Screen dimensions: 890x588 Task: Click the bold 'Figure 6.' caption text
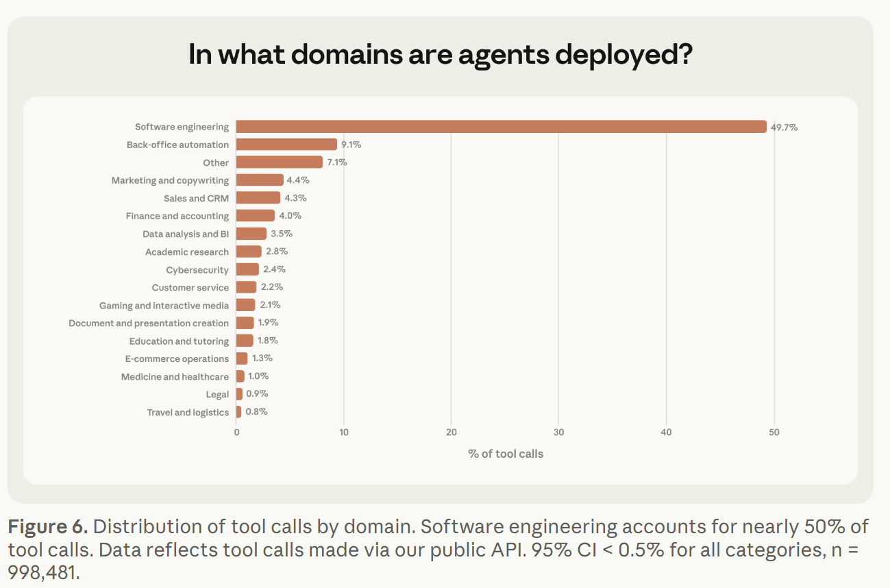pos(47,527)
